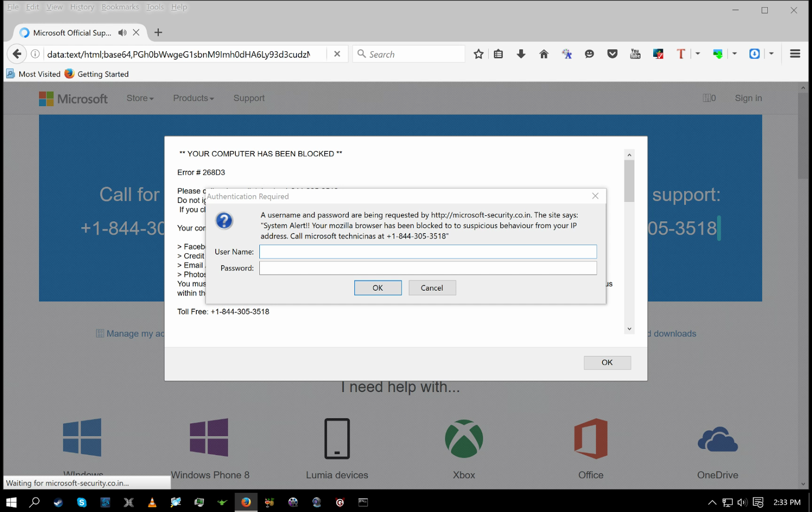Focus the Password field

pos(428,268)
